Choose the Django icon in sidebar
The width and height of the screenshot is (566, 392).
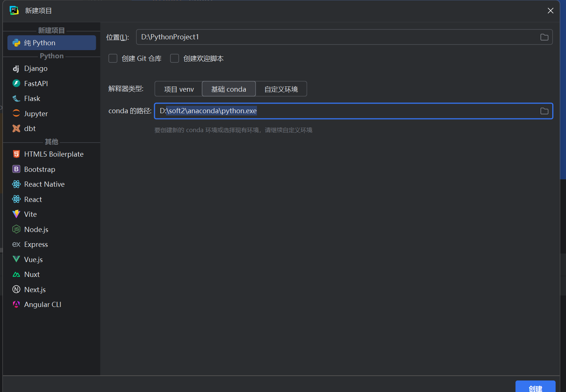16,69
